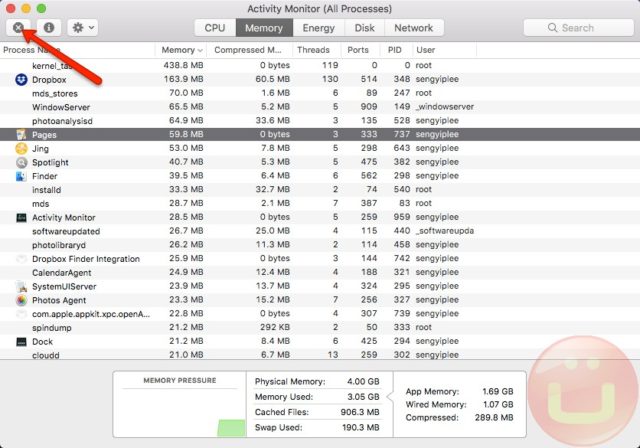Open the process Inspect info button
The width and height of the screenshot is (640, 448).
[x=49, y=28]
